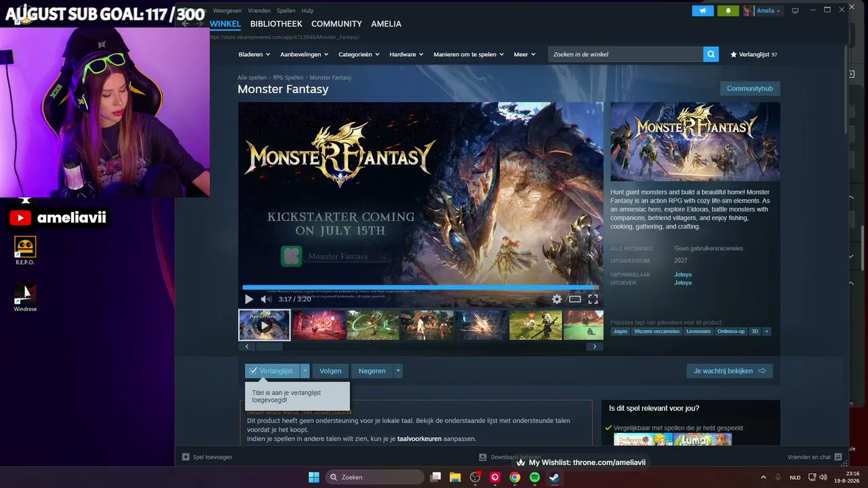Open the Hulp menu
Screen dimensions: 868x488
(x=307, y=11)
